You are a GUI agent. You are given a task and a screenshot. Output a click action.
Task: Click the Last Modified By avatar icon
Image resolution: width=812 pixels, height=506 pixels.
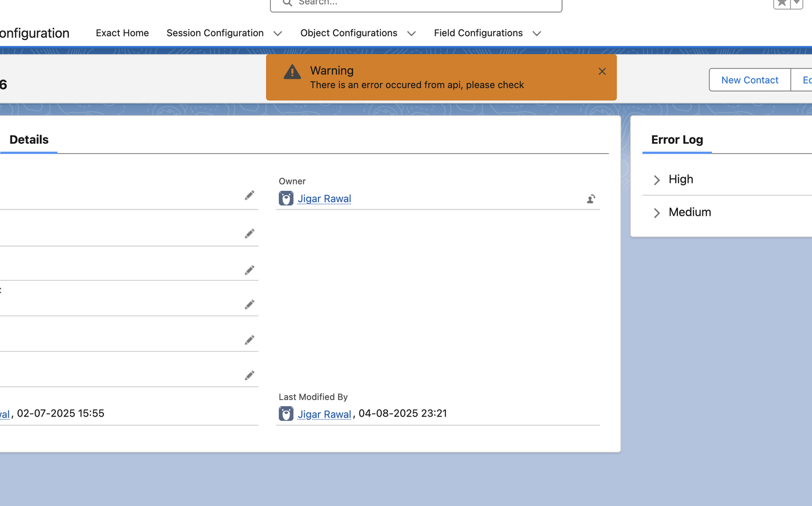point(286,414)
